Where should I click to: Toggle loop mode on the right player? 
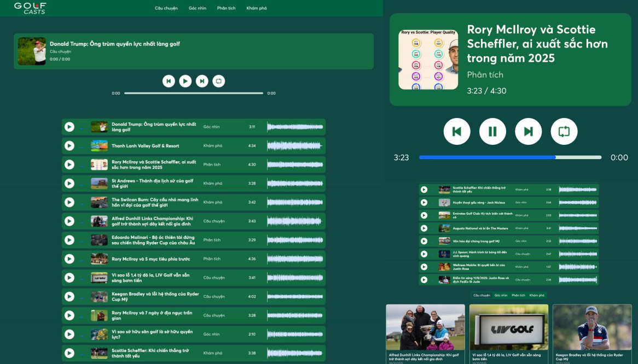564,131
